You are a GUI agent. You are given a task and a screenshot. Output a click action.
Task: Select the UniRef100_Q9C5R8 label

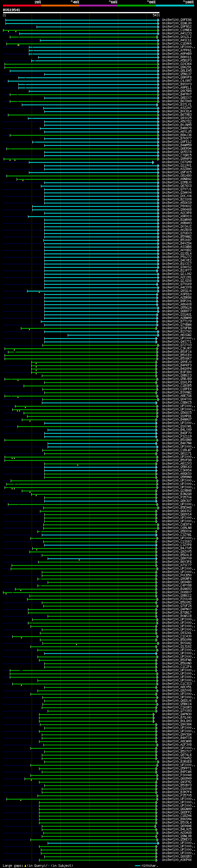point(176,91)
